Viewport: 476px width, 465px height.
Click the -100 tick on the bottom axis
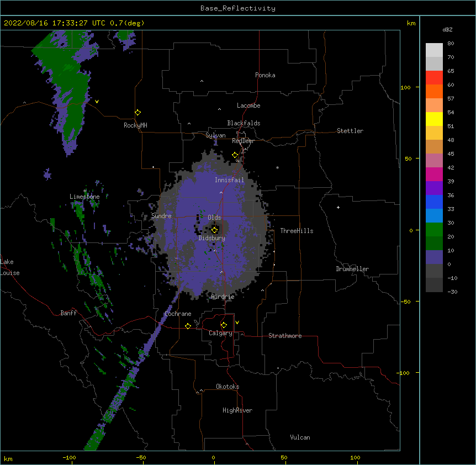coord(70,457)
